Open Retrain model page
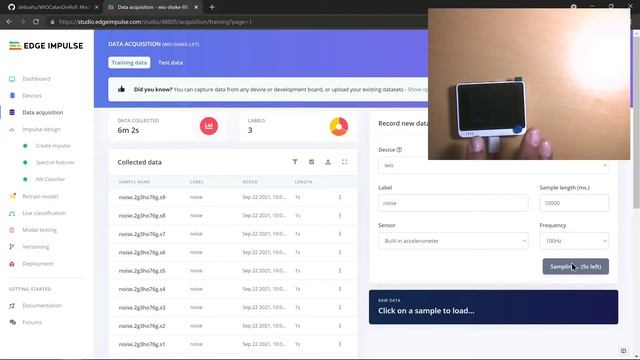The image size is (640, 360). [x=40, y=196]
